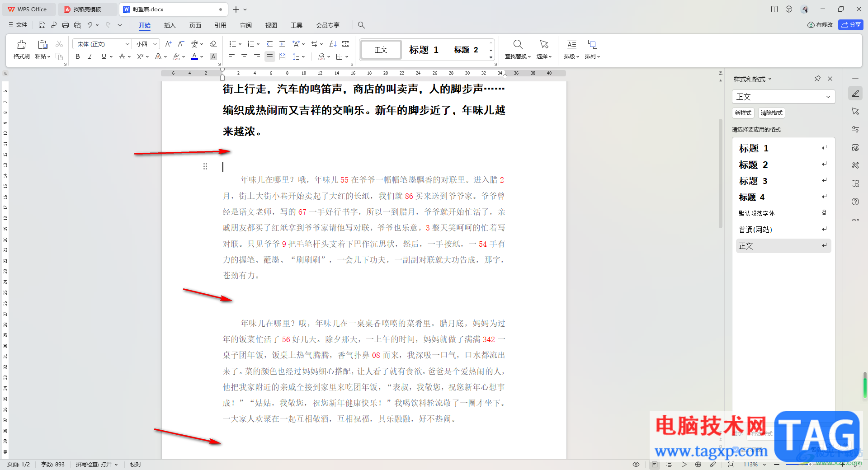Apply superscript X² formatting
The width and height of the screenshot is (868, 470).
point(140,56)
